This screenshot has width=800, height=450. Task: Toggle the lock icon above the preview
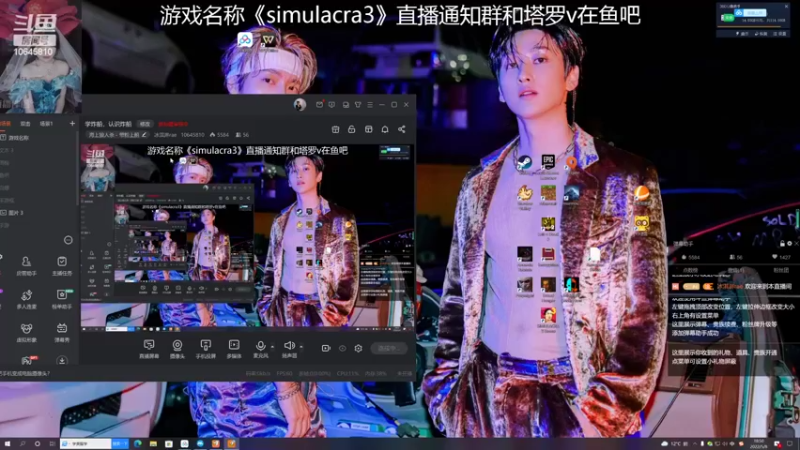point(352,129)
